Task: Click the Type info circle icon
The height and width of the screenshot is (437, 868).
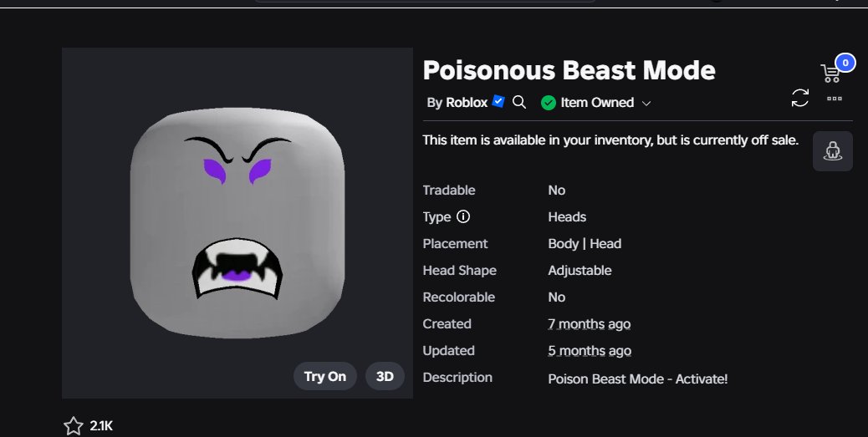Action: point(463,216)
